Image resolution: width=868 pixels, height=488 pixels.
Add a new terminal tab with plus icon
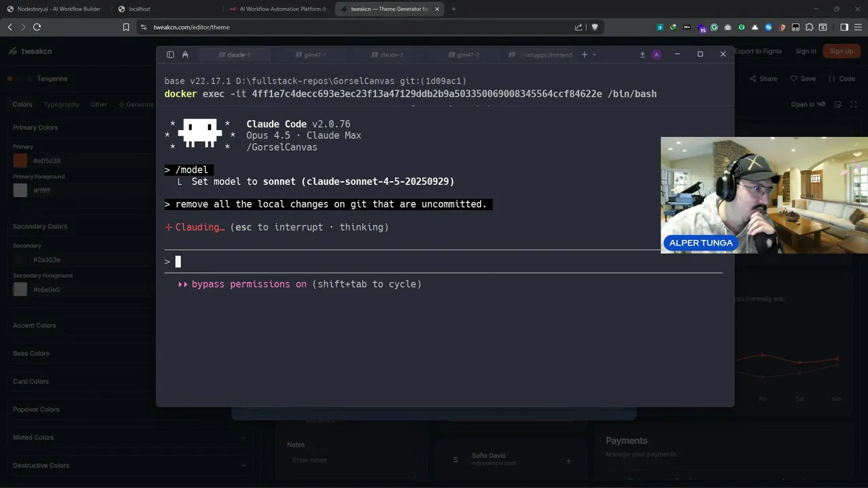click(x=584, y=55)
